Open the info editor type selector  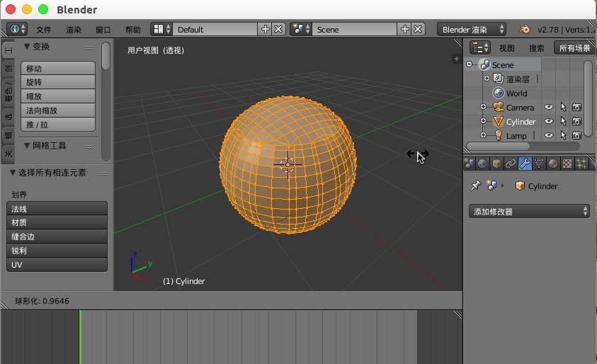pos(17,29)
